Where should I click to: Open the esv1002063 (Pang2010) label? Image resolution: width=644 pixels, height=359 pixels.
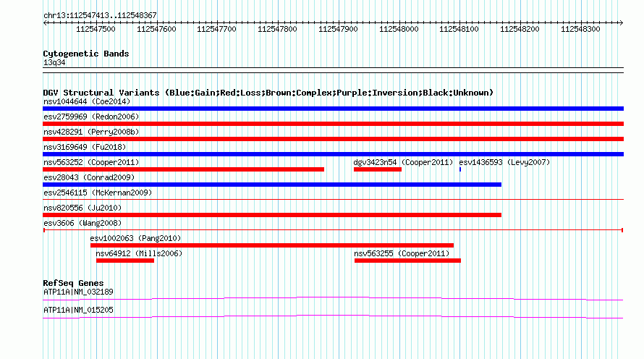[135, 238]
